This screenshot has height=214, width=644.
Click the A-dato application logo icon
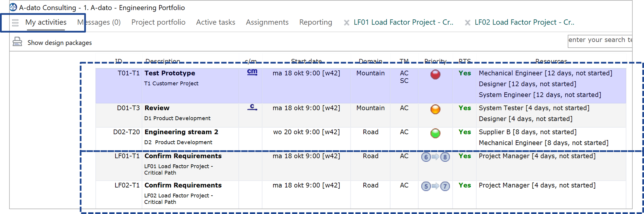point(13,7)
